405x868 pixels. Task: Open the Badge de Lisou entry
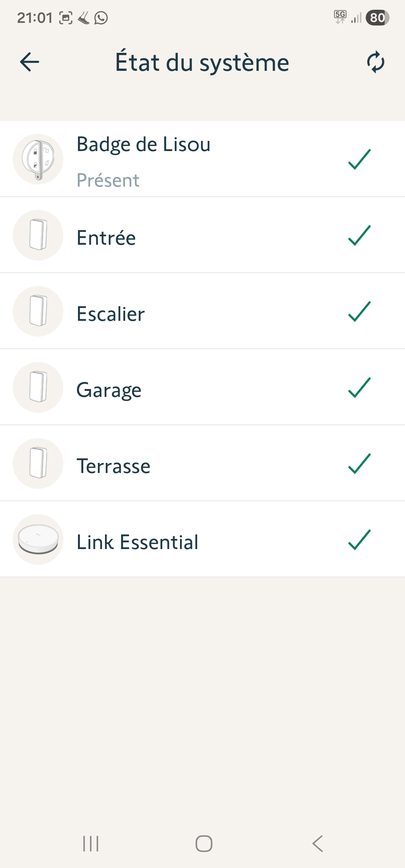click(x=143, y=145)
